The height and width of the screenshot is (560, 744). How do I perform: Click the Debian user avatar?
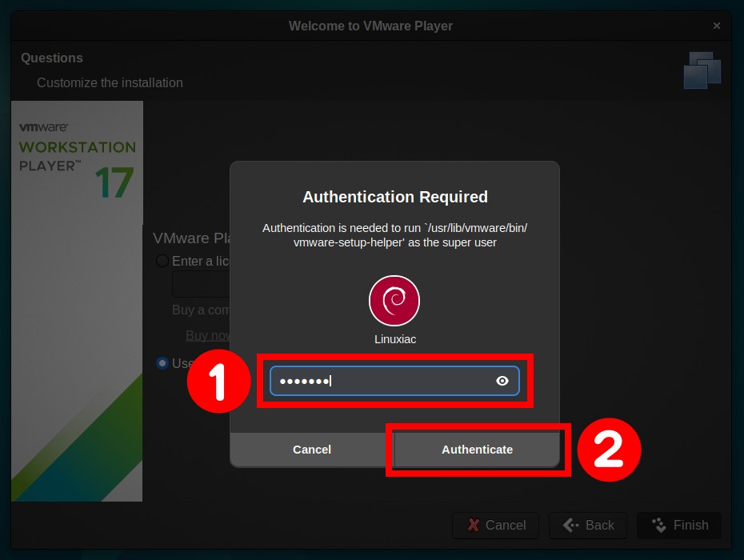pyautogui.click(x=394, y=301)
